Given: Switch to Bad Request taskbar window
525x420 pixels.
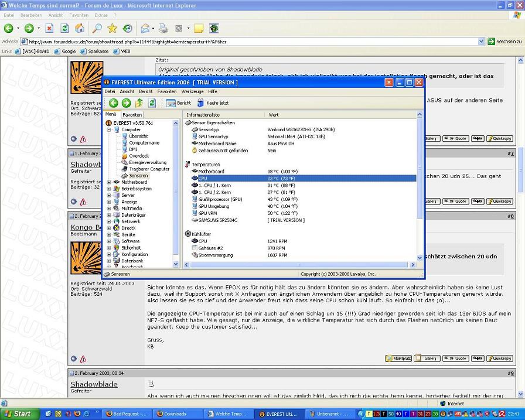Looking at the screenshot, I should 127,414.
